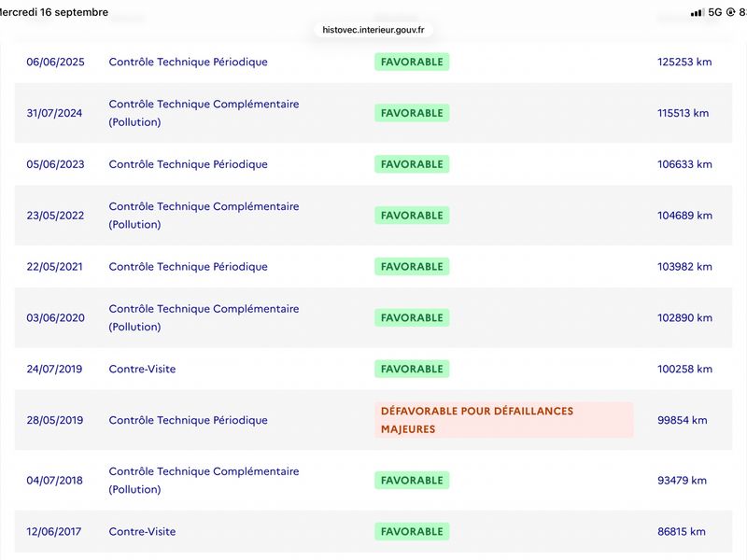
Task: Click the FAVORABLE badge for 05/06/2023
Action: pos(412,164)
